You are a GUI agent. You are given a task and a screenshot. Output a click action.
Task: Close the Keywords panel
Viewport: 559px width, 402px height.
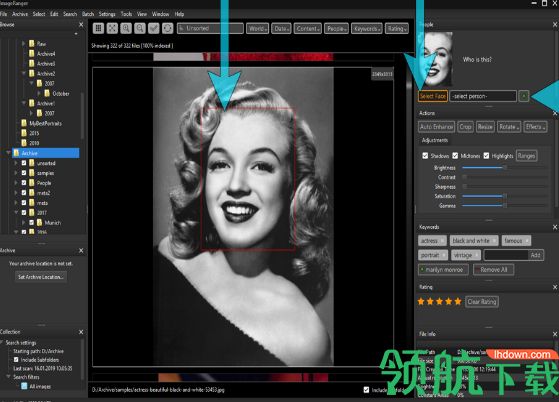[555, 227]
